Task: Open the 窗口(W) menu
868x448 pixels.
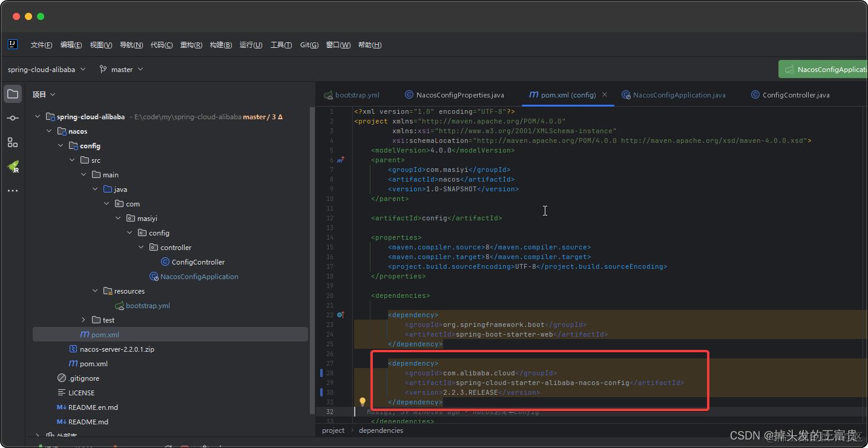Action: click(x=338, y=45)
